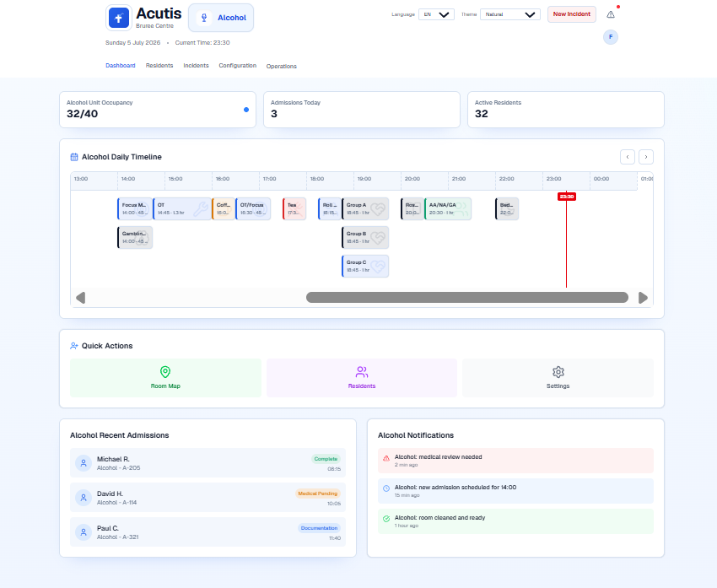Open David H. admission row
This screenshot has height=588, width=717.
coord(208,498)
